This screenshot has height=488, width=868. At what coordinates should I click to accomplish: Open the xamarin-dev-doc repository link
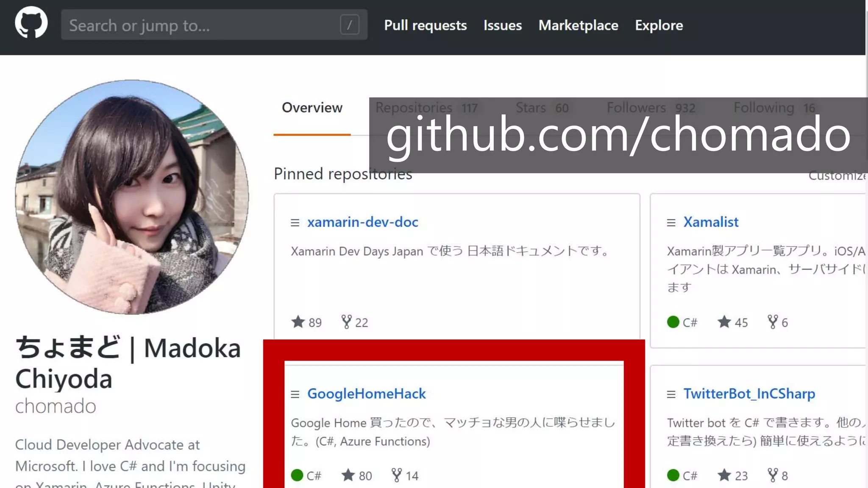pyautogui.click(x=363, y=222)
